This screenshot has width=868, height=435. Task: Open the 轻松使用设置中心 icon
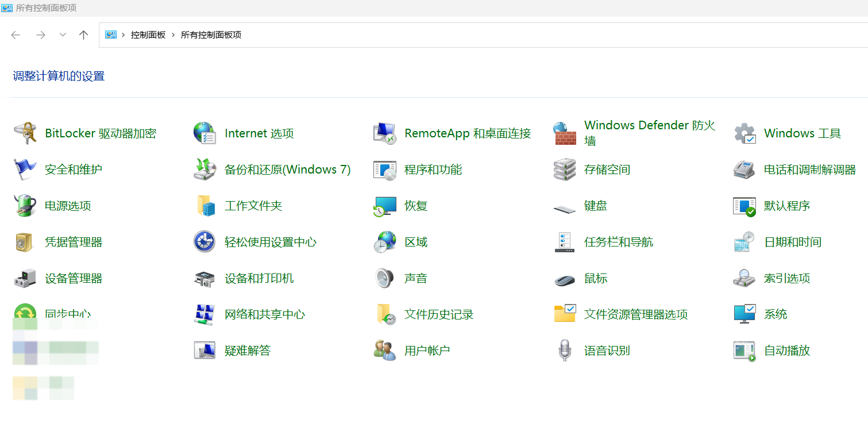point(205,242)
